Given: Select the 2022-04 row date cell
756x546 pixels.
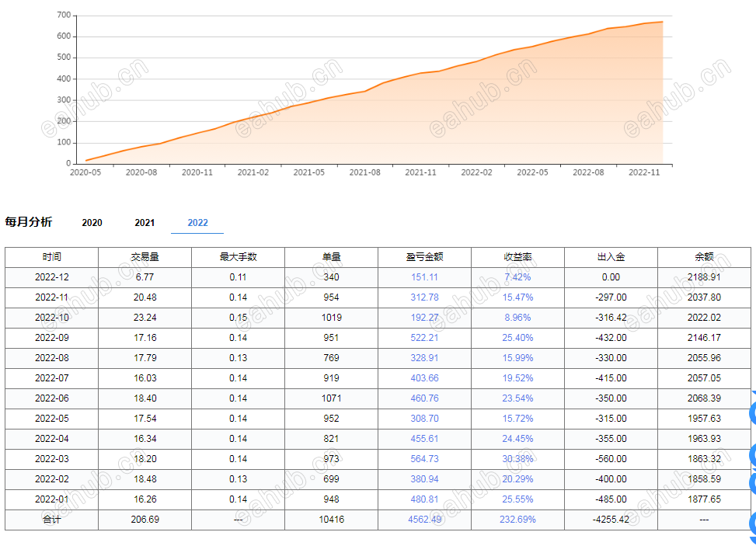Looking at the screenshot, I should pyautogui.click(x=51, y=439).
